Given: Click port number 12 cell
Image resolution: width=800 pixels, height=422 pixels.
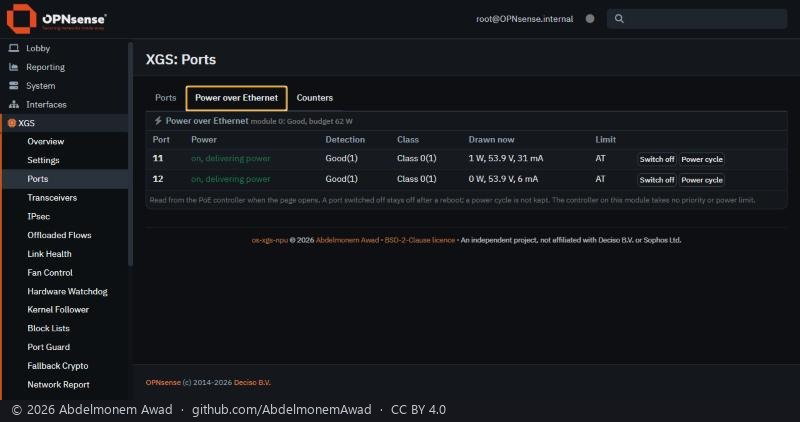Looking at the screenshot, I should click(x=158, y=179).
